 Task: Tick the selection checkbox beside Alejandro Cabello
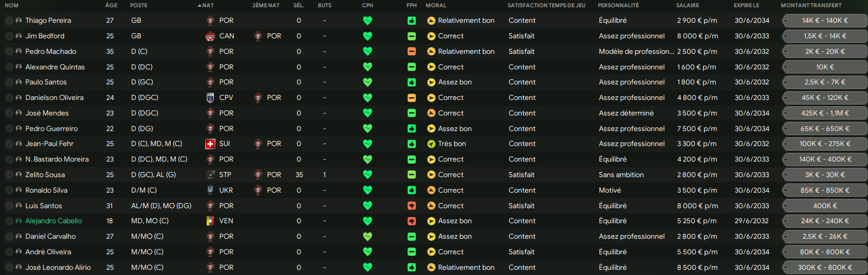click(x=9, y=221)
